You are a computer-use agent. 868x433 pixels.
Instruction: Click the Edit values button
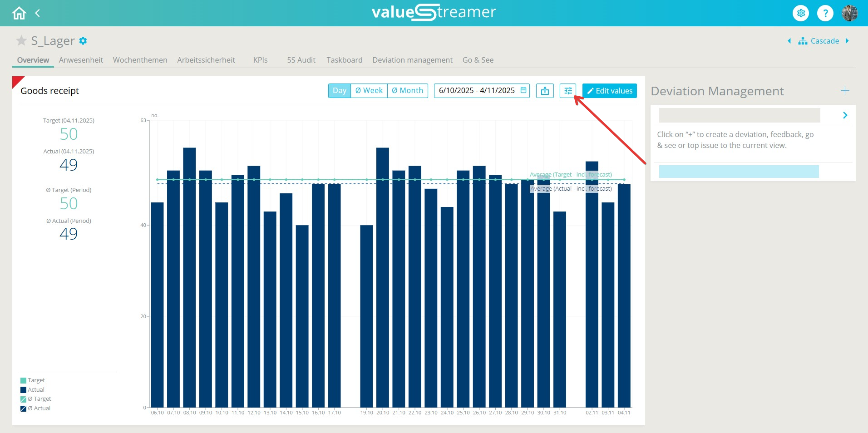pos(609,91)
